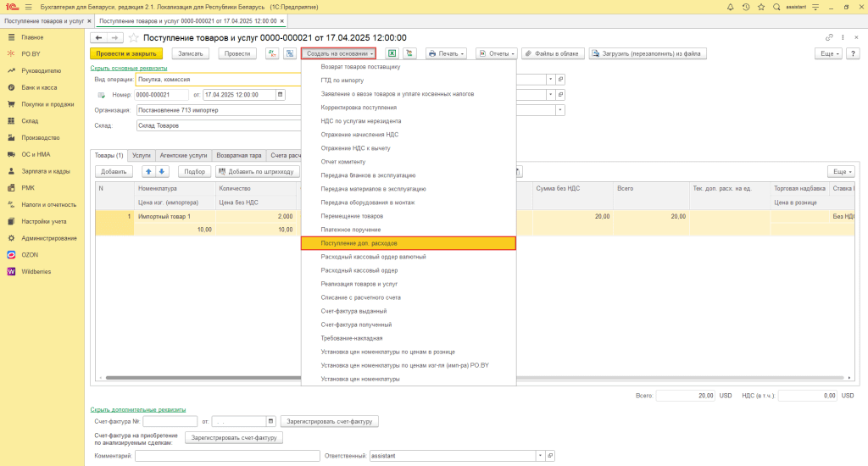Open the Ответственный field link icon
This screenshot has height=466, width=868.
[550, 456]
